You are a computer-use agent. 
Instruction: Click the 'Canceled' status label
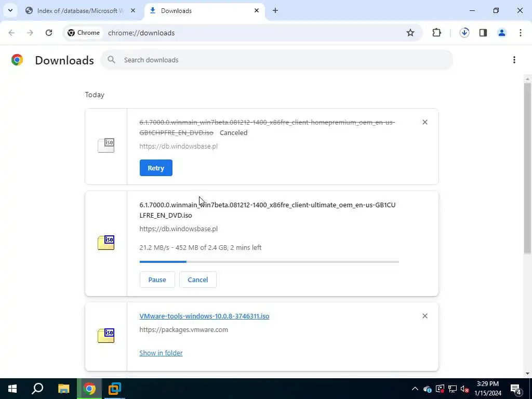[234, 132]
